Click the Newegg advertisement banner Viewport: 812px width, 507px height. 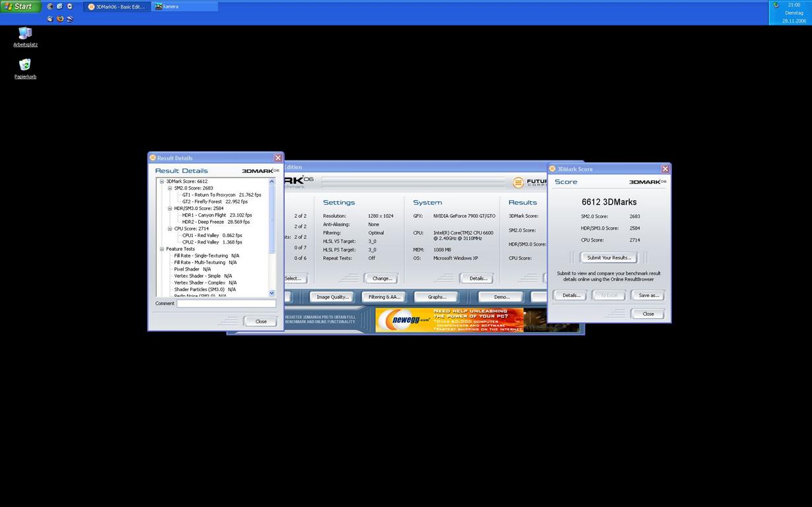click(449, 320)
